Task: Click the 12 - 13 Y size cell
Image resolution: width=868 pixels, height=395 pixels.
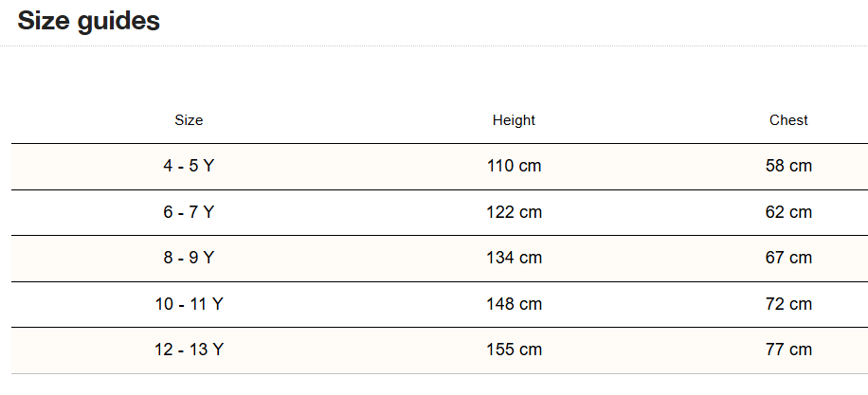Action: (x=189, y=350)
